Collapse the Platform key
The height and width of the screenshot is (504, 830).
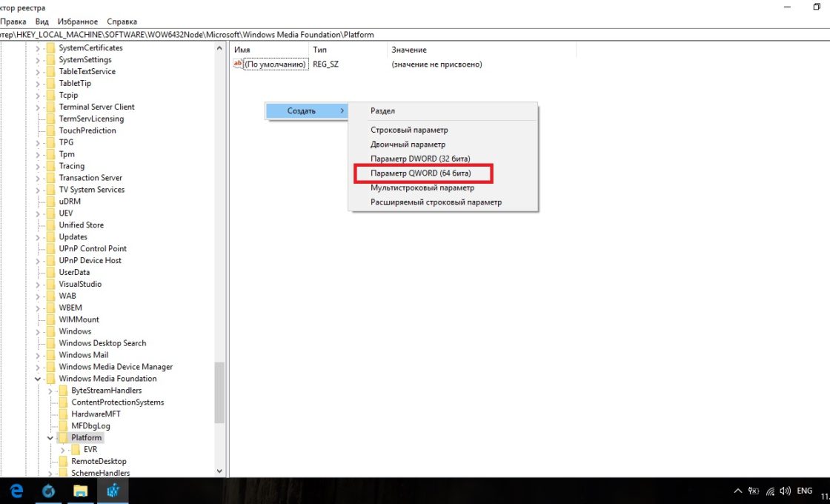pos(50,438)
